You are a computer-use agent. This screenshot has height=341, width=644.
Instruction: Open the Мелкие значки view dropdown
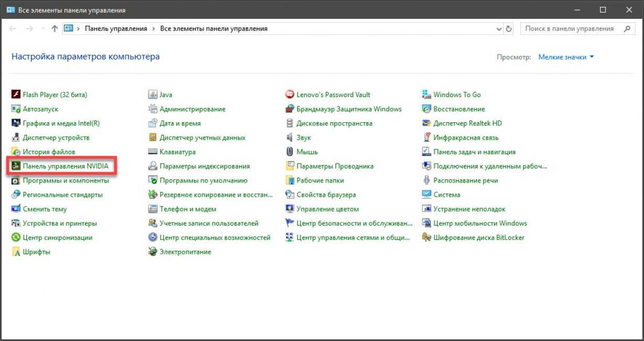[x=566, y=57]
